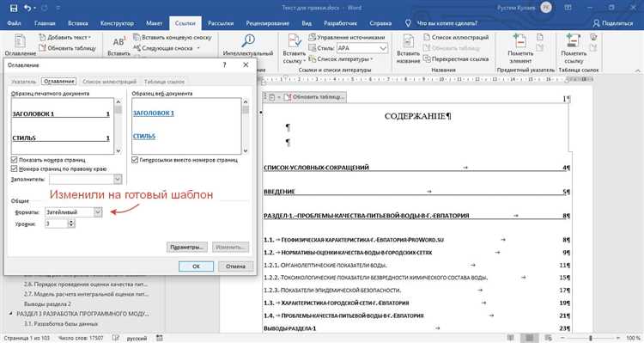Click the Пометить элемент index icon
The image size is (644, 343).
click(x=520, y=41)
